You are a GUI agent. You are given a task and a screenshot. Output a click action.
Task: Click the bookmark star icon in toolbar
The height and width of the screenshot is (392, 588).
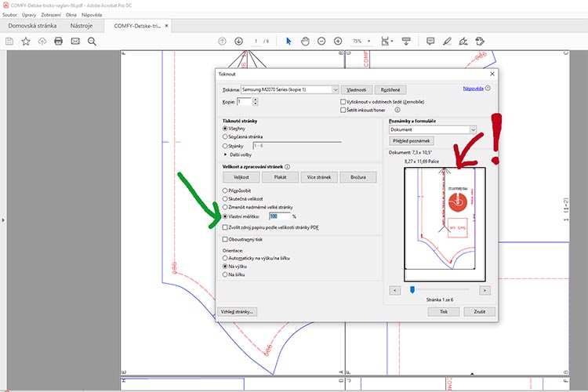coord(26,41)
